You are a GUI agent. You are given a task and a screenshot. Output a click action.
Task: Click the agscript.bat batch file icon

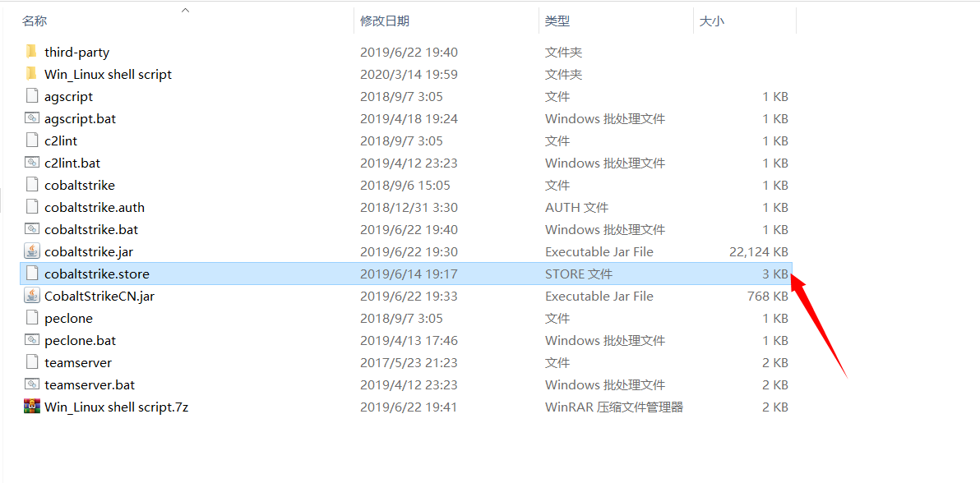click(x=32, y=119)
